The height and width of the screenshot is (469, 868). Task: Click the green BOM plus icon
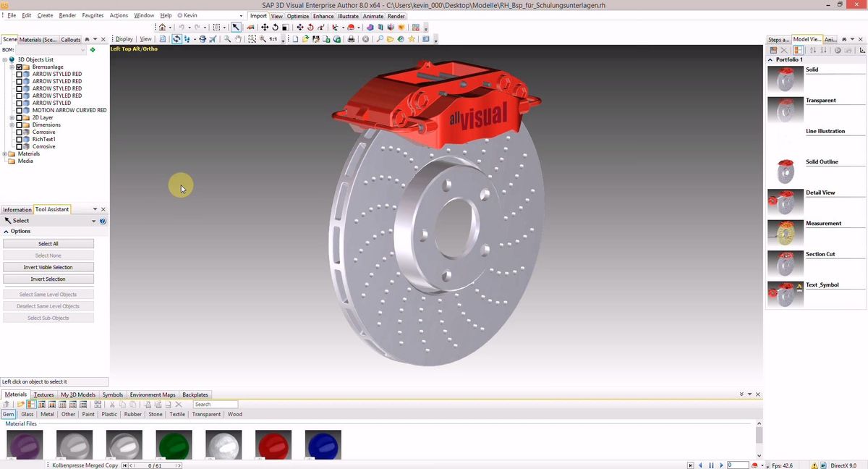pos(92,49)
